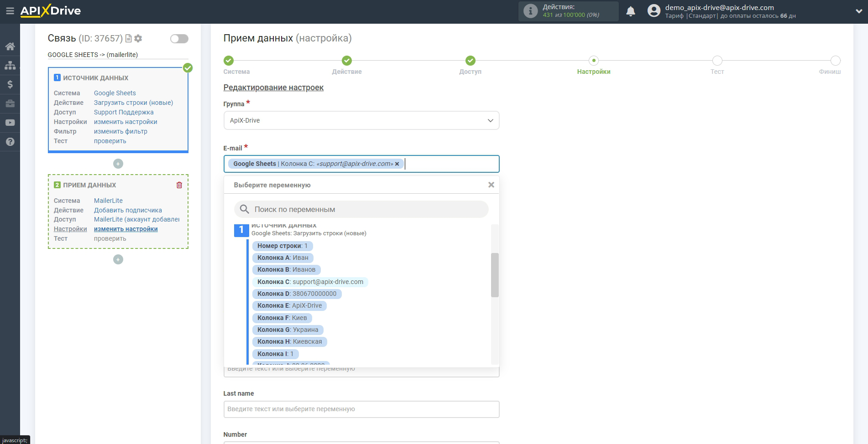
Task: Click the ApiX-Drive logo
Action: click(51, 11)
